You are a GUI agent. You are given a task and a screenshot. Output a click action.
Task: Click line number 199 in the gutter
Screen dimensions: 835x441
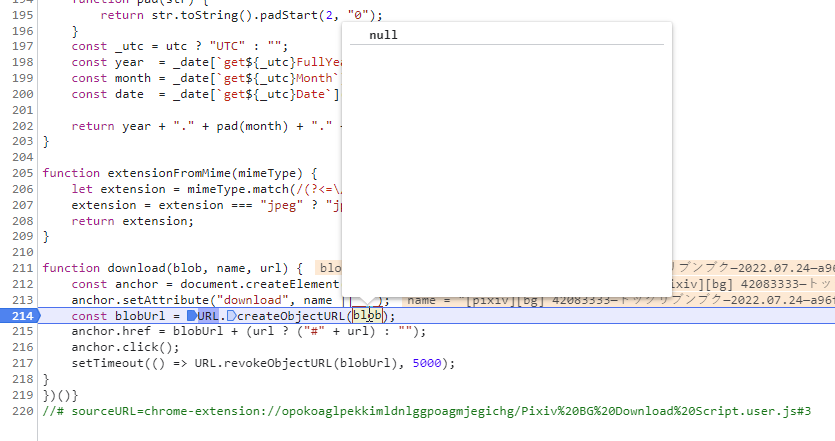22,78
